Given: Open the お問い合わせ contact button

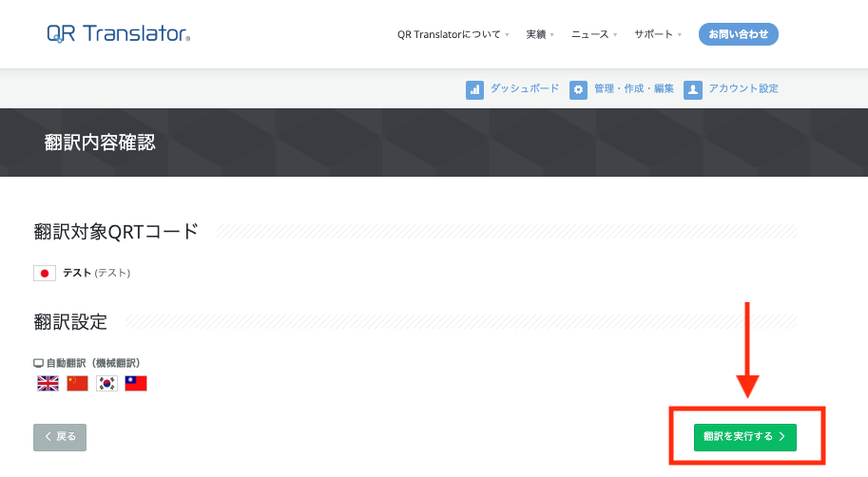Looking at the screenshot, I should click(x=739, y=34).
